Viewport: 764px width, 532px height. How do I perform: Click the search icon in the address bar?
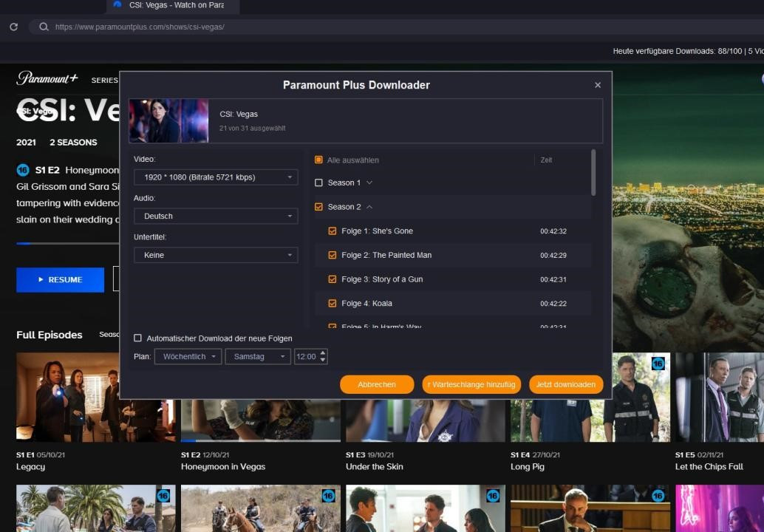(x=44, y=27)
